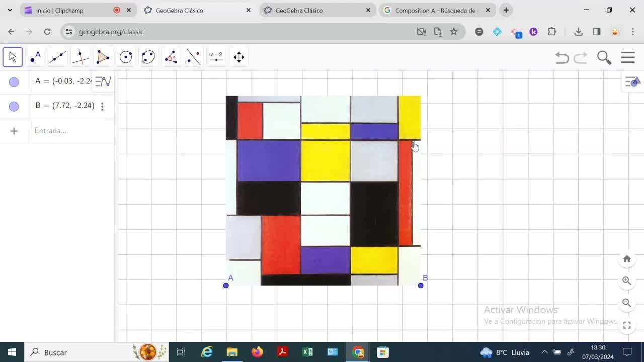Add a new algebra entry with plus
This screenshot has width=644, height=362.
pos(14,131)
